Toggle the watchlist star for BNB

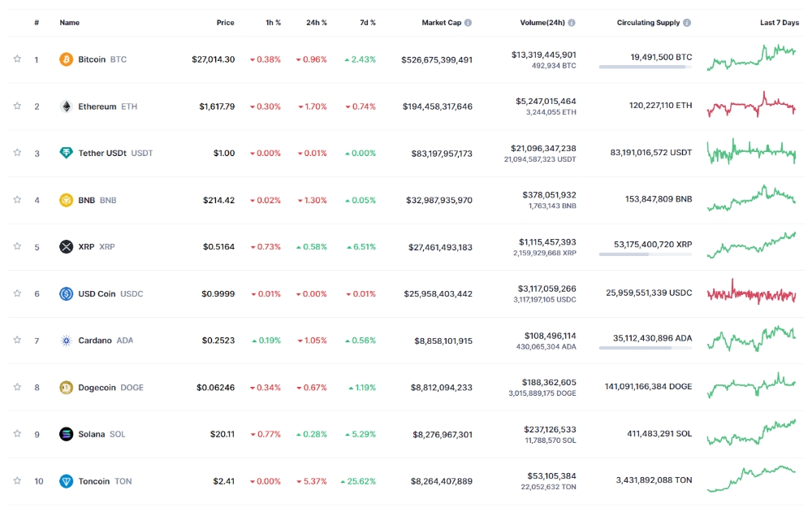pyautogui.click(x=16, y=200)
